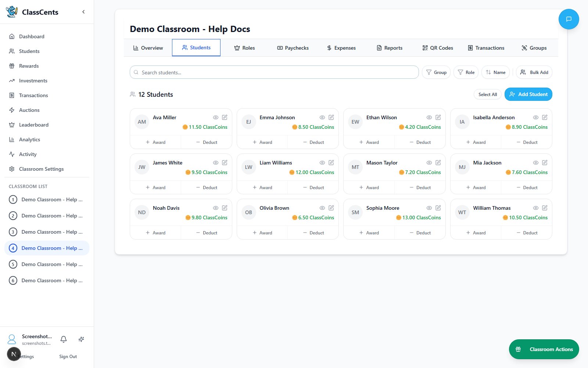This screenshot has height=368, width=588.
Task: Collapse the sidebar with the chevron icon
Action: (x=83, y=12)
